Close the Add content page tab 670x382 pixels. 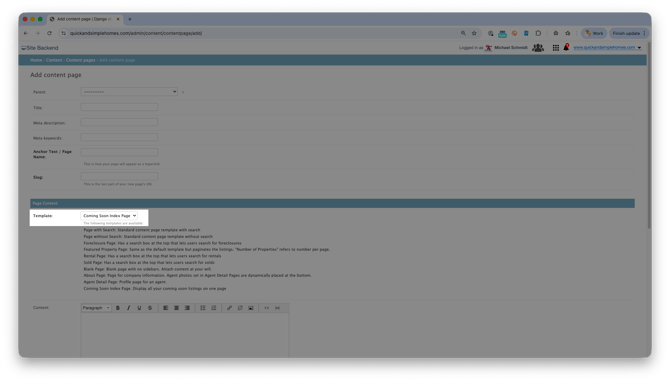click(x=118, y=19)
